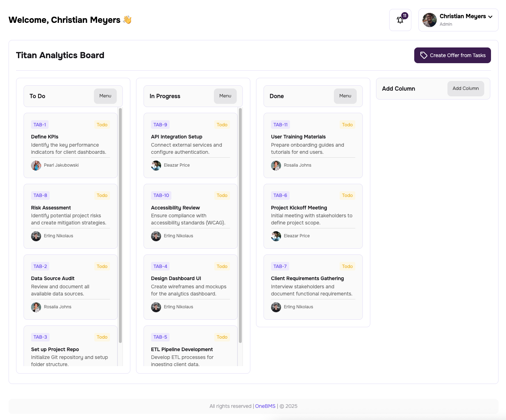506x420 pixels.
Task: Click the Add Column button
Action: point(465,88)
